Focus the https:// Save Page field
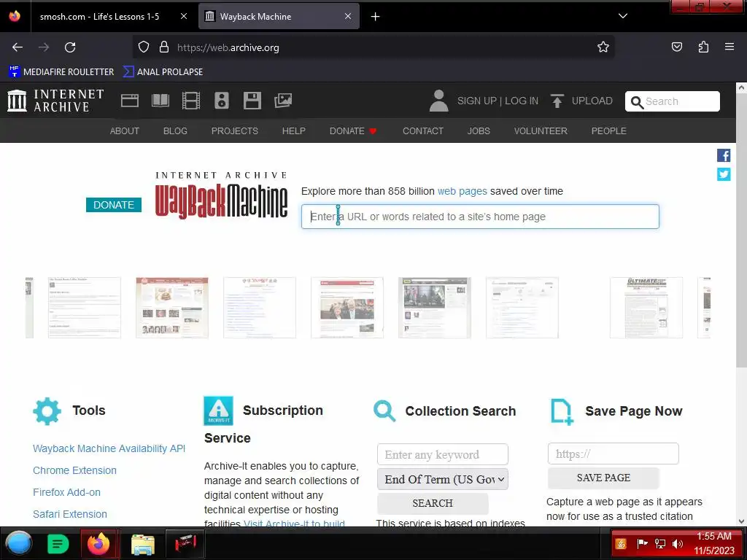The image size is (747, 560). tap(613, 454)
